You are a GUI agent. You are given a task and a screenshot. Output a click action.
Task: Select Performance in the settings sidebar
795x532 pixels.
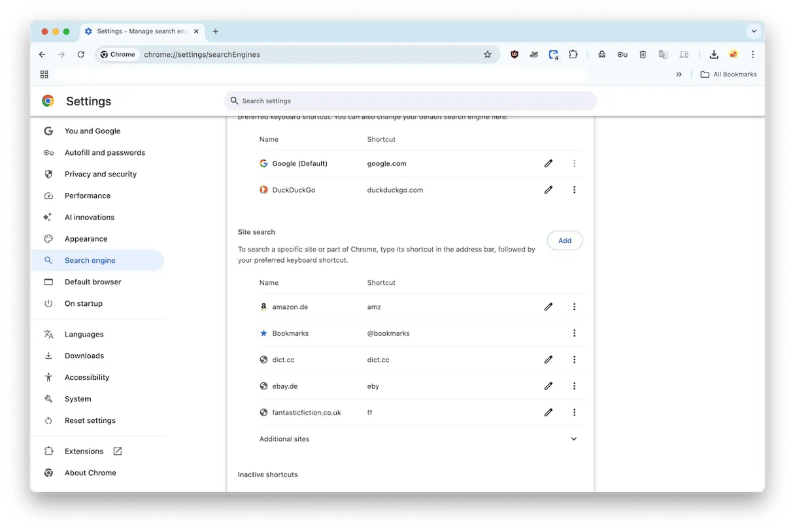87,196
